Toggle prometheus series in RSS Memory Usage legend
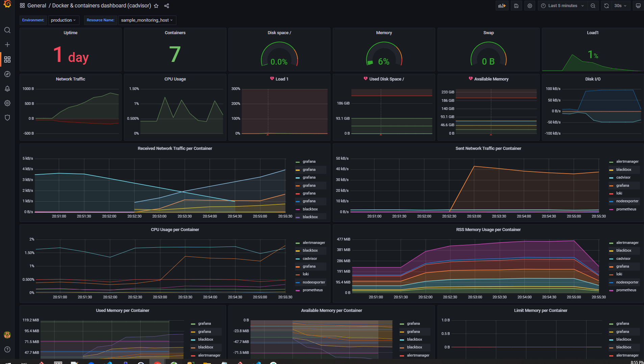 626,290
